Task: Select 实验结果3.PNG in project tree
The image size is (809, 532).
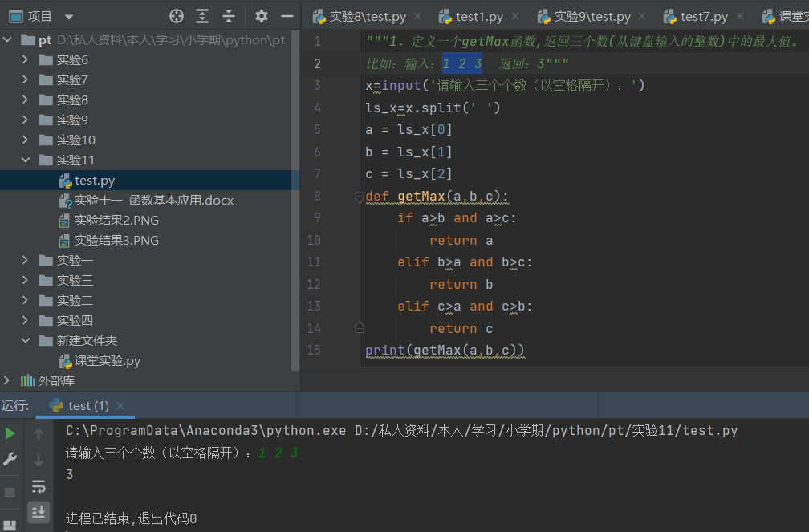Action: coord(116,241)
